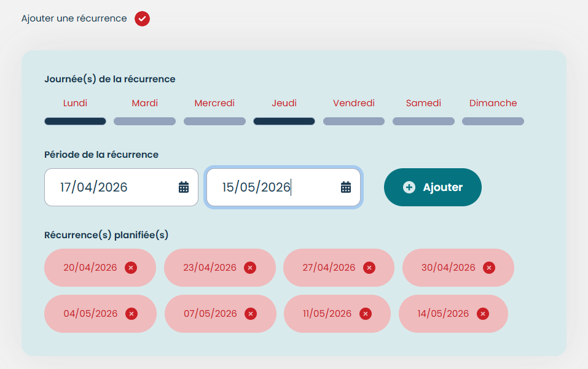Image resolution: width=588 pixels, height=369 pixels.
Task: Remove the 07/05/2026 recurrence entry
Action: click(251, 314)
